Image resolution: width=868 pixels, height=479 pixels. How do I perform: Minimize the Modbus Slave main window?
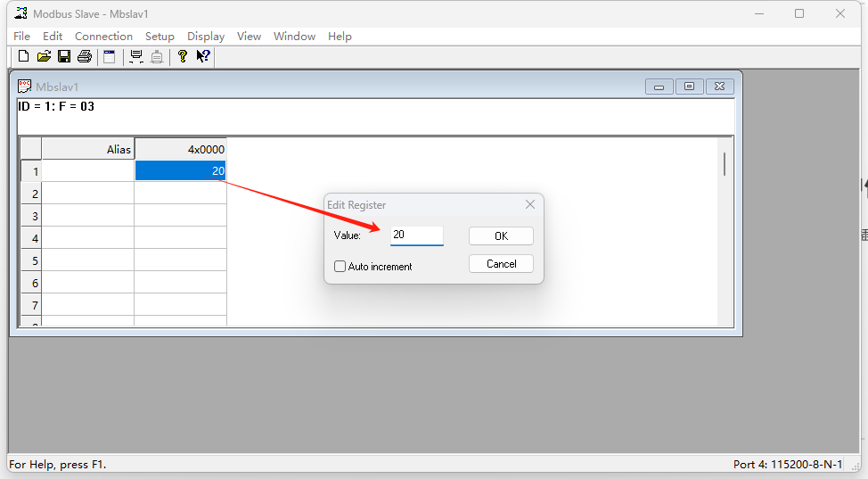[x=759, y=14]
